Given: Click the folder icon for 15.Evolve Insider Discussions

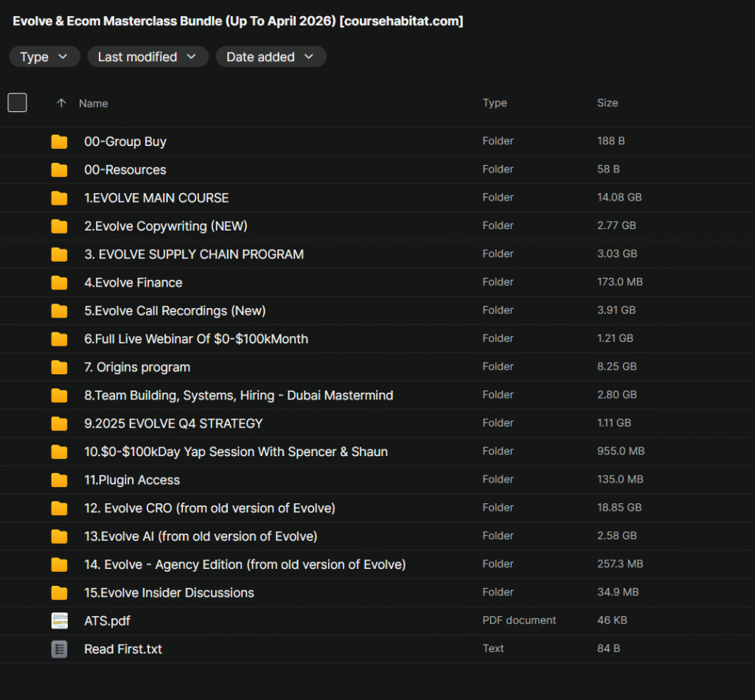Looking at the screenshot, I should pos(59,592).
